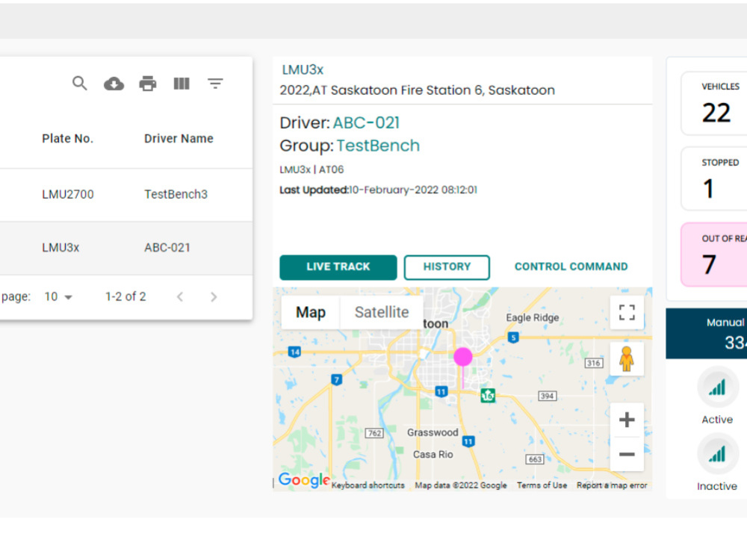Open group link TestBench
The image size is (747, 560).
pos(378,146)
